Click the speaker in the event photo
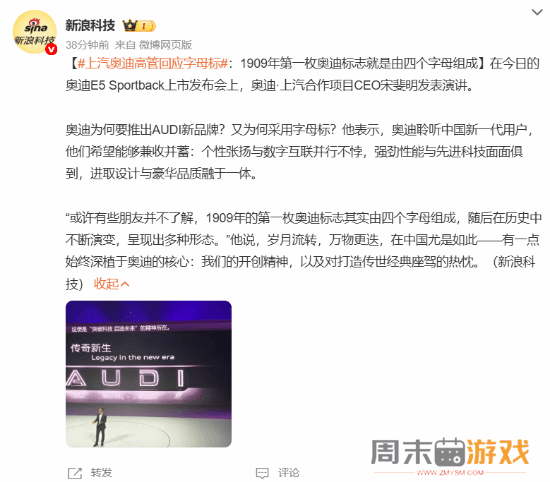This screenshot has width=550, height=482. click(x=100, y=427)
